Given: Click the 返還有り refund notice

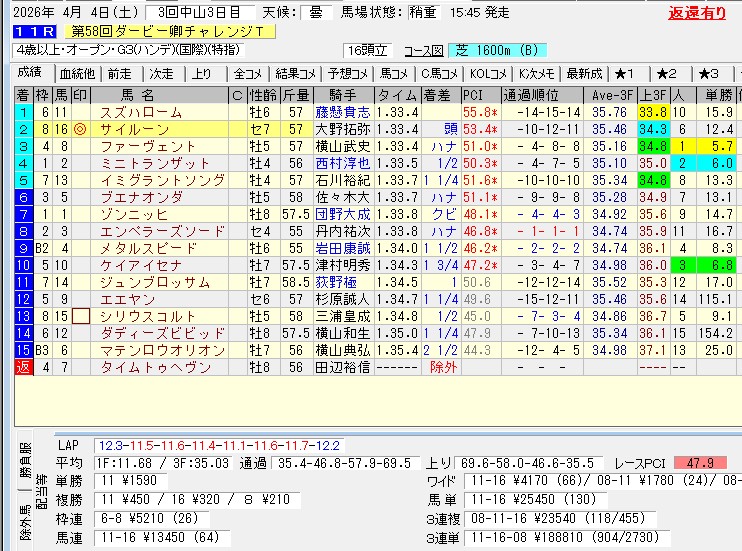Looking at the screenshot, I should tap(697, 13).
